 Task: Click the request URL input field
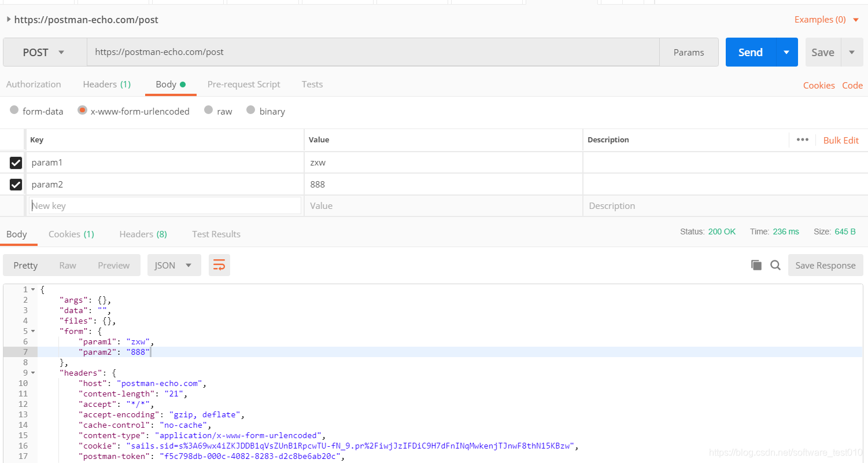coord(373,52)
